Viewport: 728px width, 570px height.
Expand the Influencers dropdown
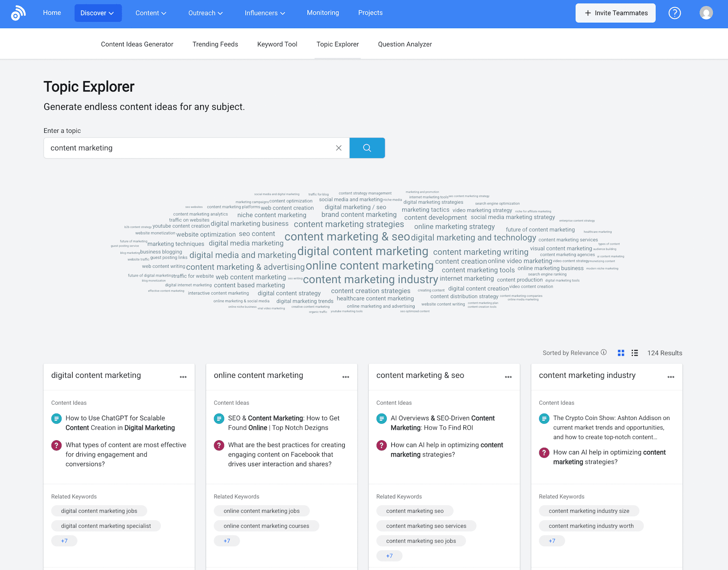[265, 13]
